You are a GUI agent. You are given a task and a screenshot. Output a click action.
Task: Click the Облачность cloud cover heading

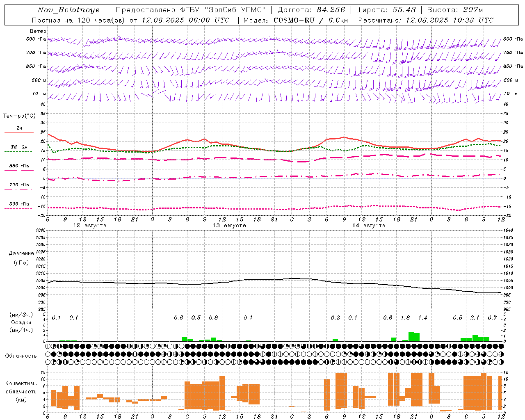[x=21, y=356]
